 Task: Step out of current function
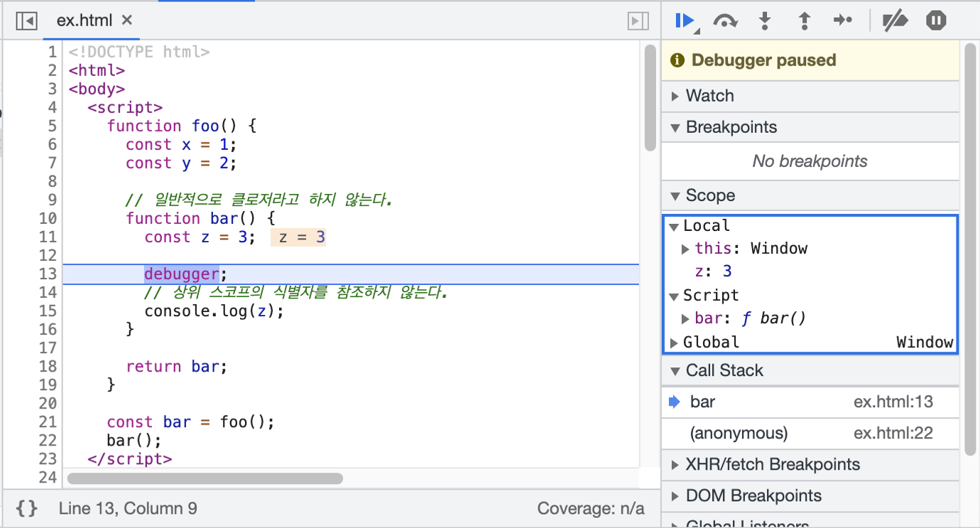tap(804, 21)
